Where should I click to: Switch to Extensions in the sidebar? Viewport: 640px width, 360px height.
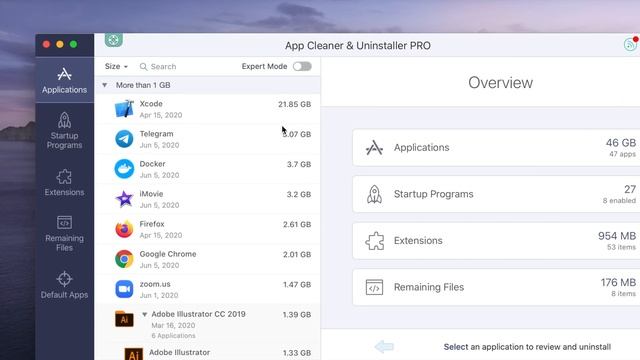(x=64, y=182)
